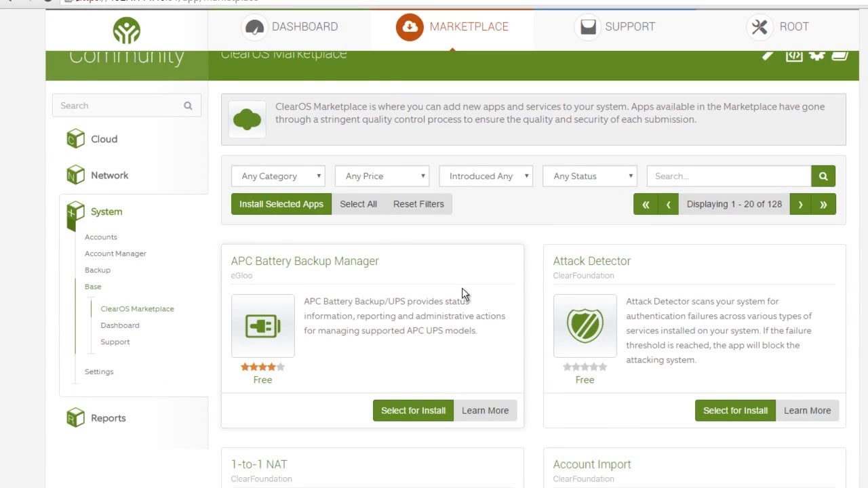Open the Any Category dropdown

point(278,176)
